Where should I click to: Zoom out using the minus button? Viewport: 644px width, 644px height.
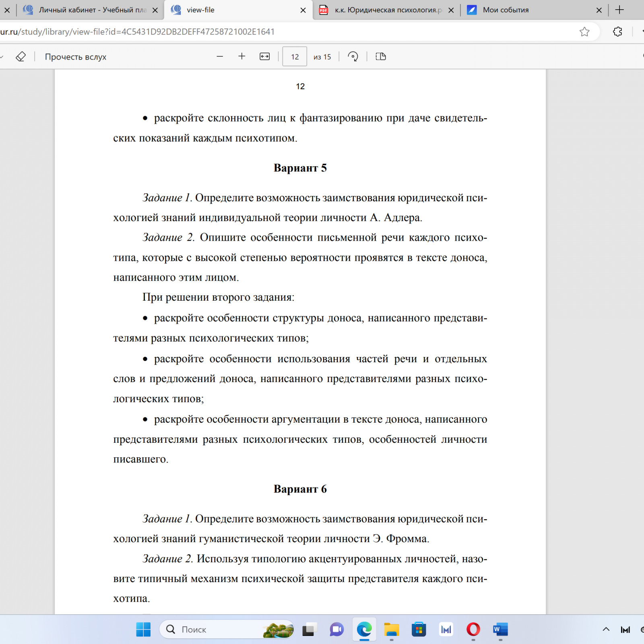220,57
